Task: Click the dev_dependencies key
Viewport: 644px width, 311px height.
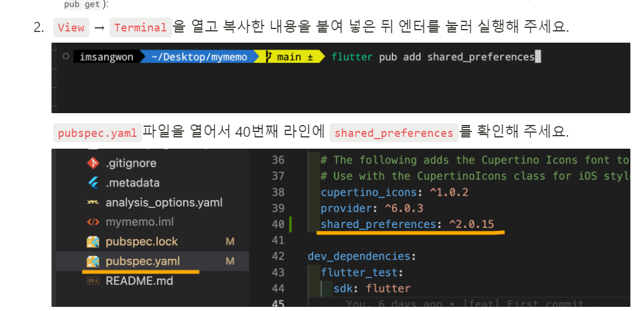Action: click(x=359, y=256)
